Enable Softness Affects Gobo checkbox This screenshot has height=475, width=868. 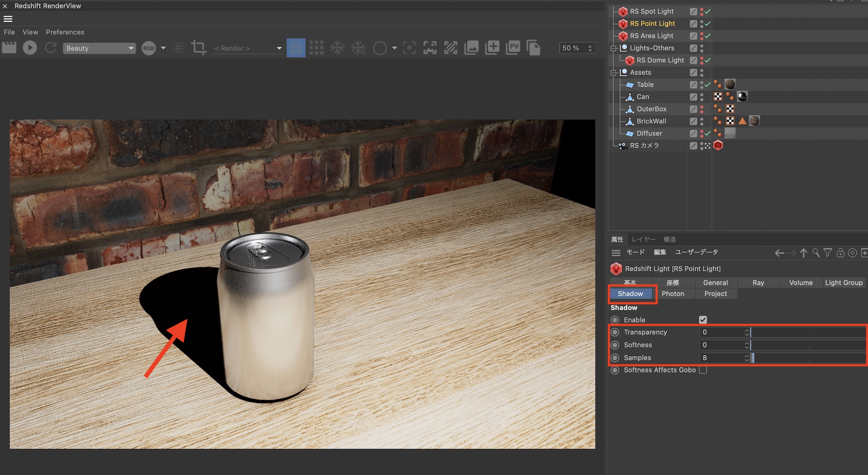(703, 370)
